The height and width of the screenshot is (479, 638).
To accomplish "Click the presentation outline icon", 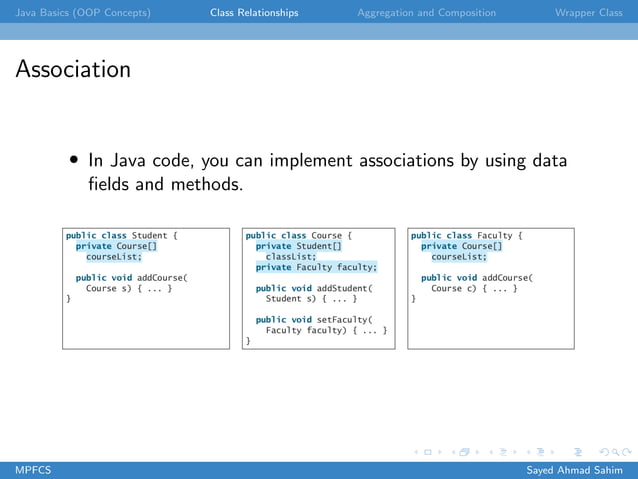I will tap(578, 452).
